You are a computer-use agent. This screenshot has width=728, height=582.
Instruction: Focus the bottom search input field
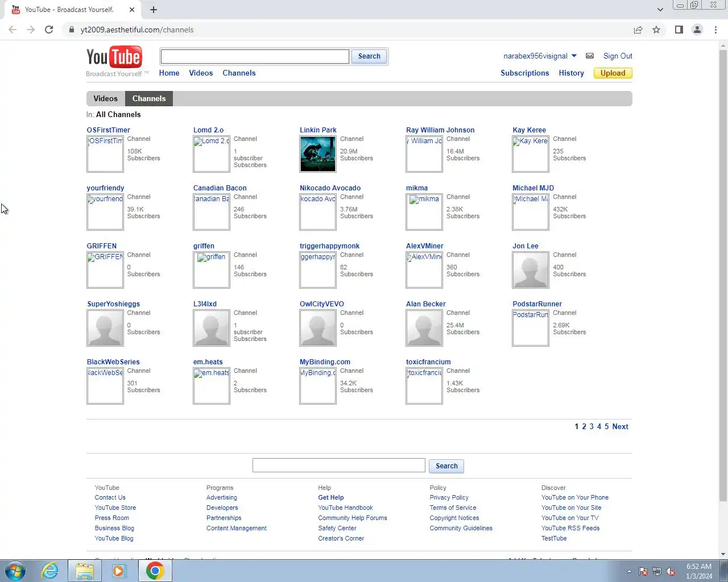339,465
